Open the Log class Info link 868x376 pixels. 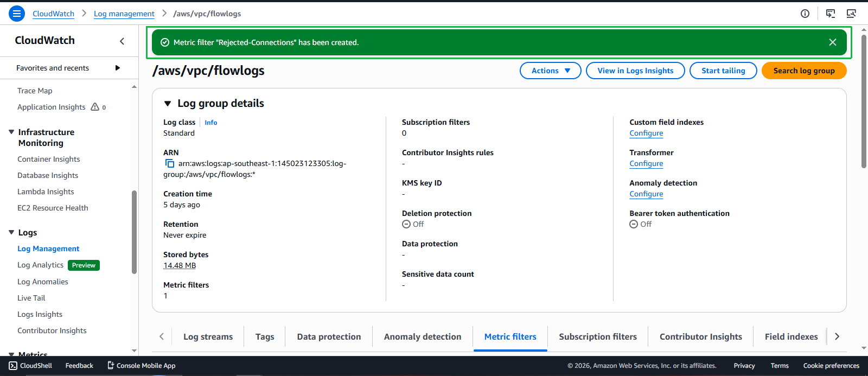click(211, 123)
